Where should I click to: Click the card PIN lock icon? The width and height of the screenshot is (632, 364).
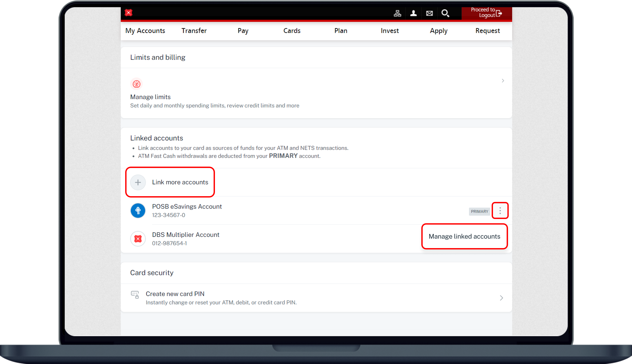tap(135, 295)
